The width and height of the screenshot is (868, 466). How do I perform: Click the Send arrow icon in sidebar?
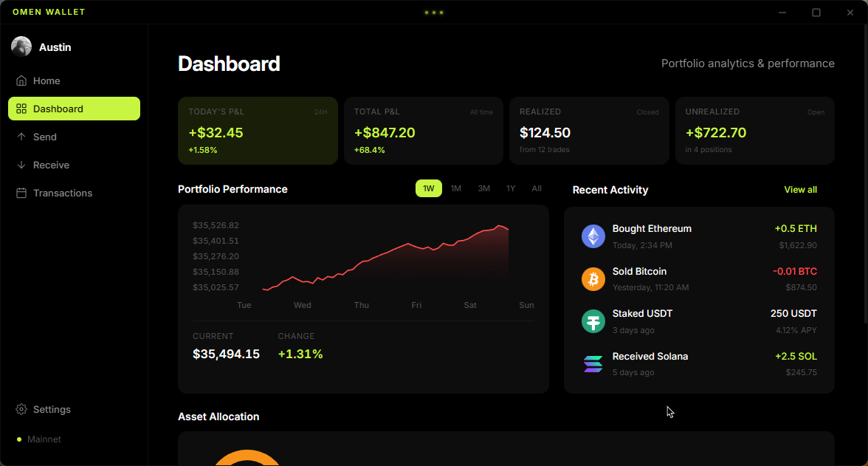[21, 137]
